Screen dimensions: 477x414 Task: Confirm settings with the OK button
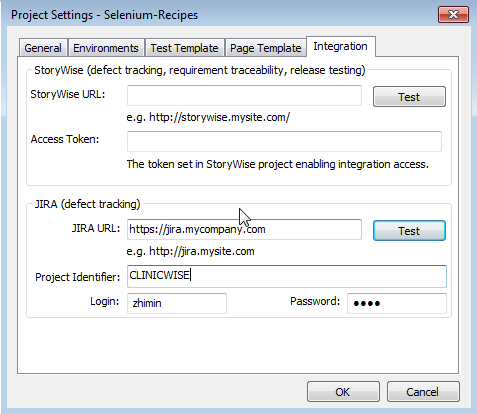tap(343, 392)
